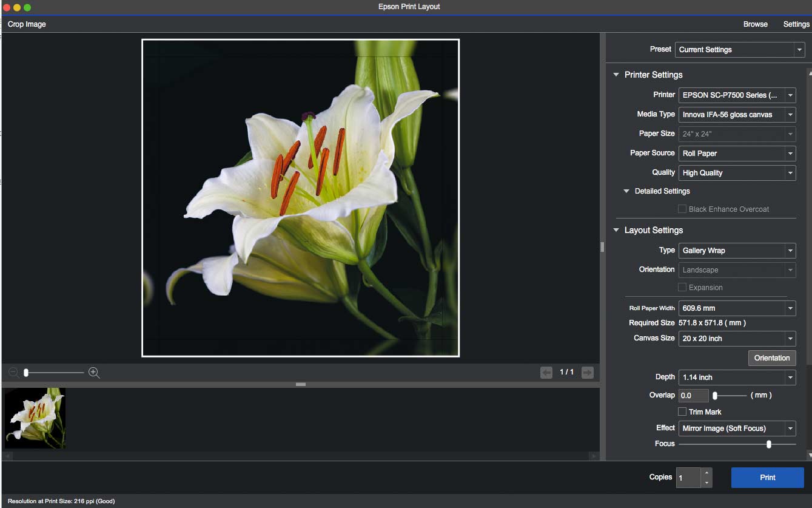Screen dimensions: 812x508
Task: Open the Canvas Size dropdown
Action: [737, 338]
